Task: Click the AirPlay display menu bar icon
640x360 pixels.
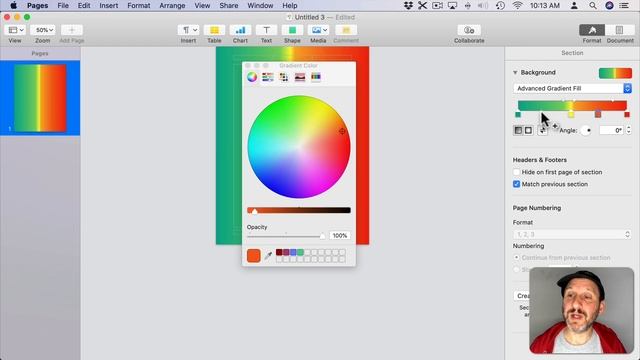Action: (452, 6)
